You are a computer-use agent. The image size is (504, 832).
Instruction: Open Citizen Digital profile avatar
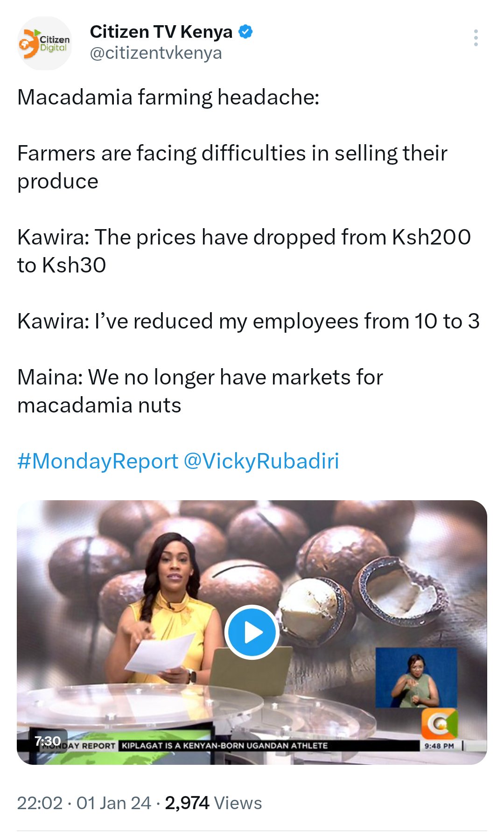pyautogui.click(x=44, y=43)
